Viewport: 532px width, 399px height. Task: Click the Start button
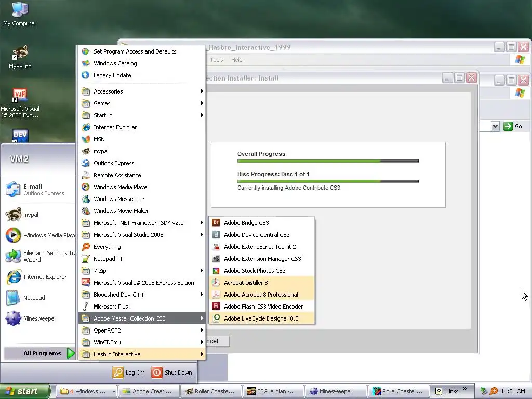[x=25, y=392]
